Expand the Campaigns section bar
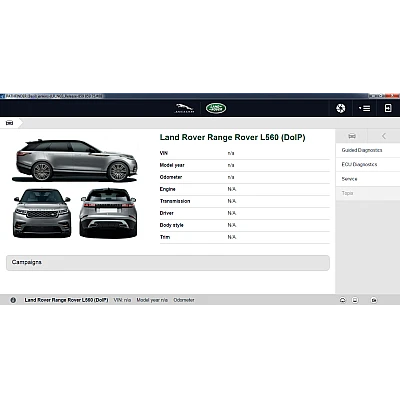The height and width of the screenshot is (400, 400). [x=168, y=263]
